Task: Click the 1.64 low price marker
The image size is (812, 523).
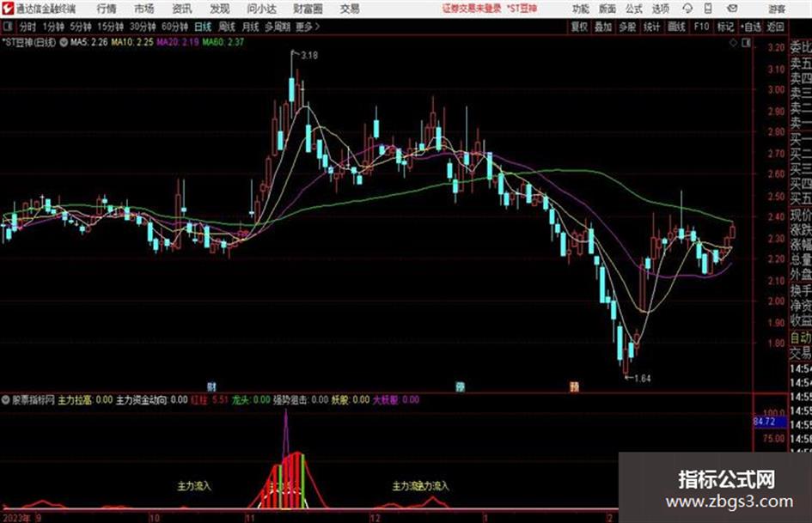Action: (642, 379)
